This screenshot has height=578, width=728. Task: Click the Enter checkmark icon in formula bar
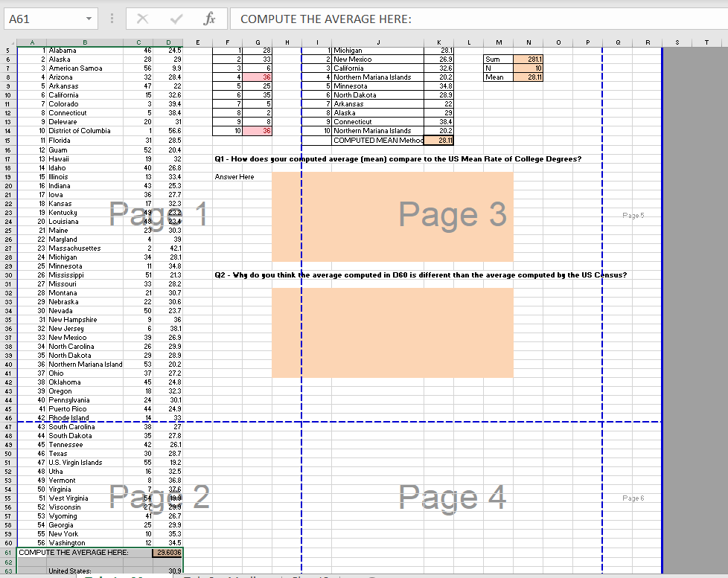click(x=176, y=19)
